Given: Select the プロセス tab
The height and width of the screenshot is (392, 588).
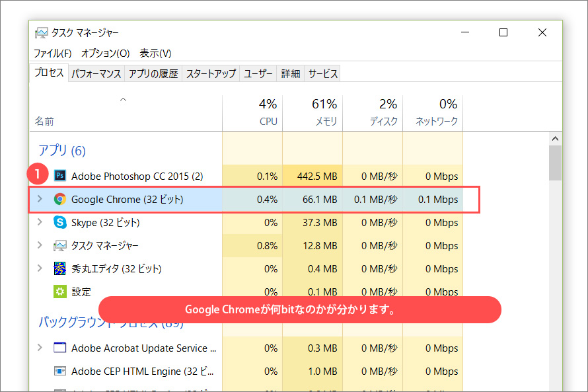Looking at the screenshot, I should tap(49, 73).
